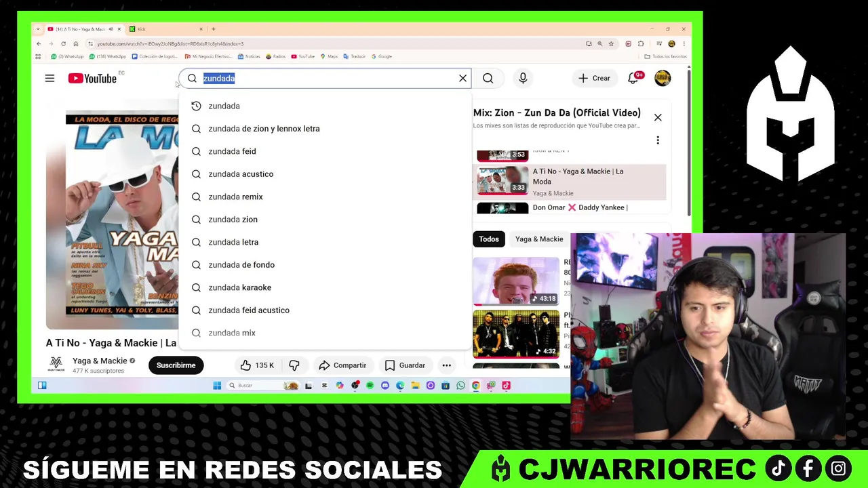Image resolution: width=868 pixels, height=488 pixels.
Task: Open WhatsApp from the taskbar
Action: [461, 386]
